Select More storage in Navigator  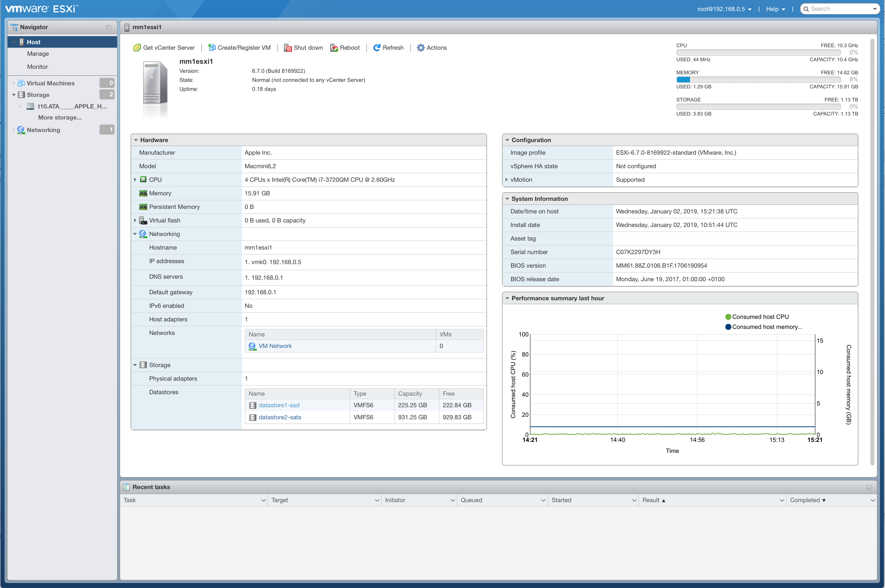60,117
